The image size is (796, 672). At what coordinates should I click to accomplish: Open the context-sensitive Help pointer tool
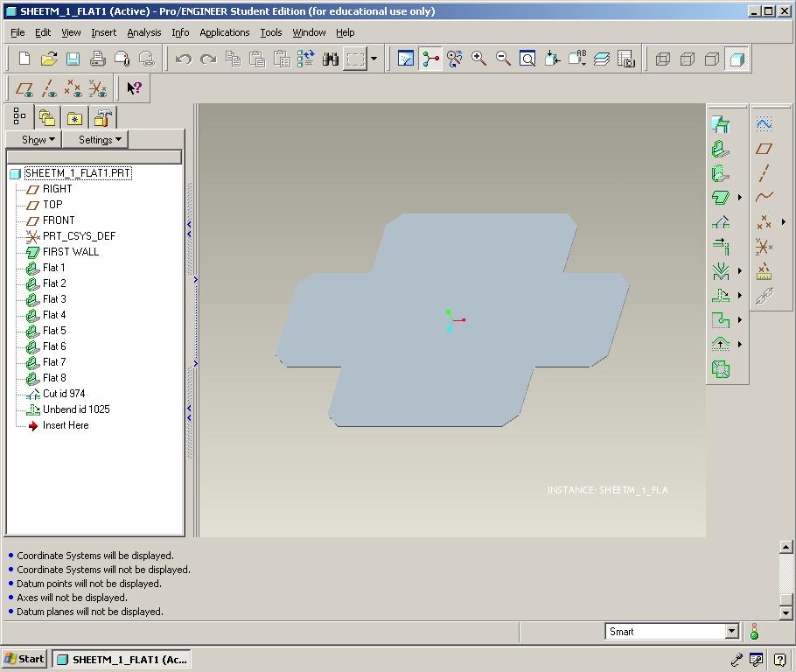click(x=134, y=88)
